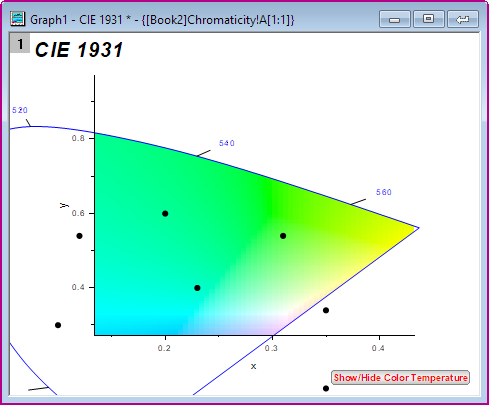
Task: Select the y axis title
Action: coord(63,205)
